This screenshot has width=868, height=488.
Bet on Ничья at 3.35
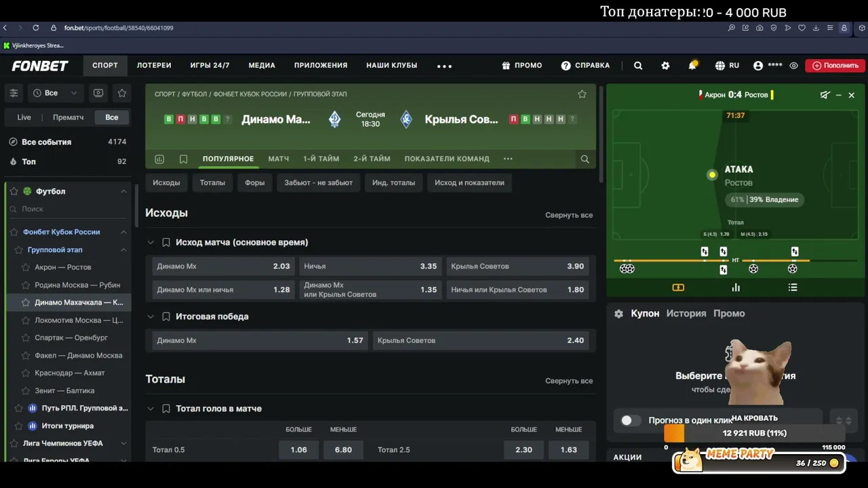[x=370, y=266]
